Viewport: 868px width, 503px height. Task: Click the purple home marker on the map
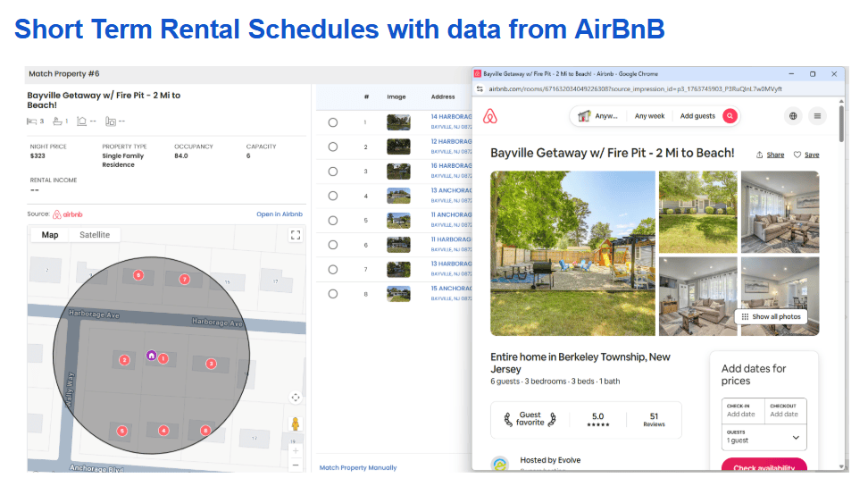pyautogui.click(x=151, y=356)
